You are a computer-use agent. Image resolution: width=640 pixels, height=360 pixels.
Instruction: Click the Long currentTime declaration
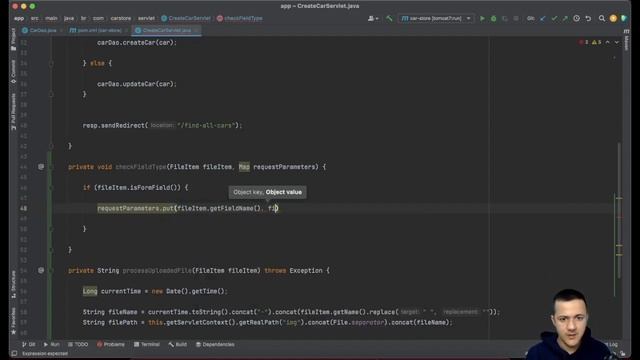(155, 291)
